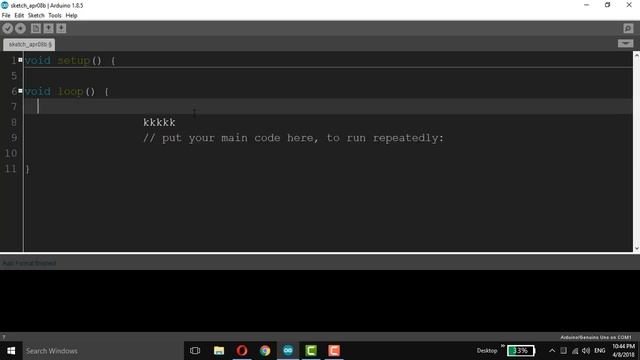Open Google Chrome from taskbar

point(265,351)
